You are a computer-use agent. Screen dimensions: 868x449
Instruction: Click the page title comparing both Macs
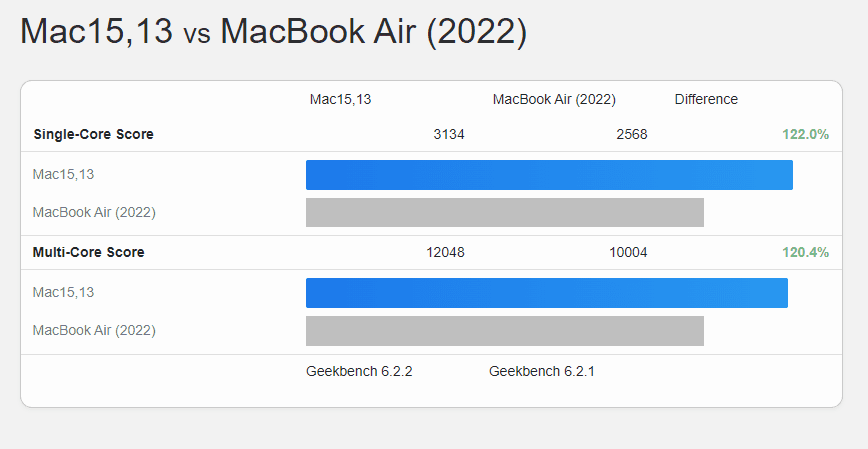(272, 32)
